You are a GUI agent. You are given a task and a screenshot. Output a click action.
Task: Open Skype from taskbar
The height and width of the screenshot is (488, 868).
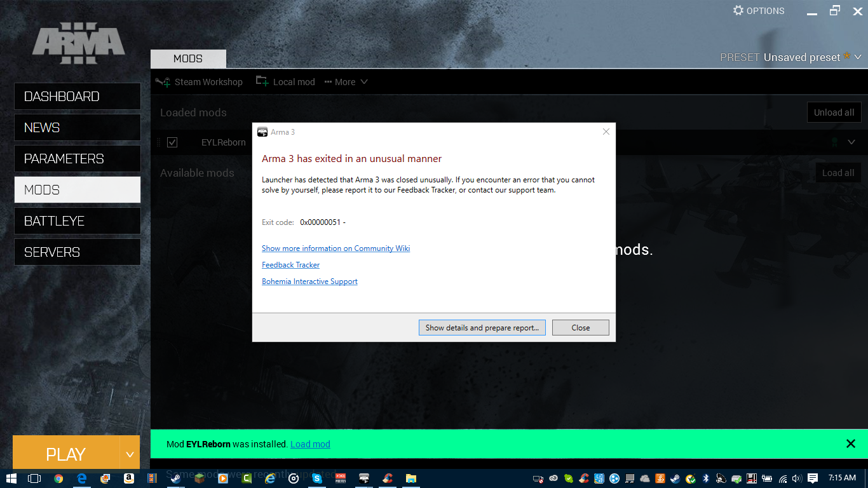point(317,478)
